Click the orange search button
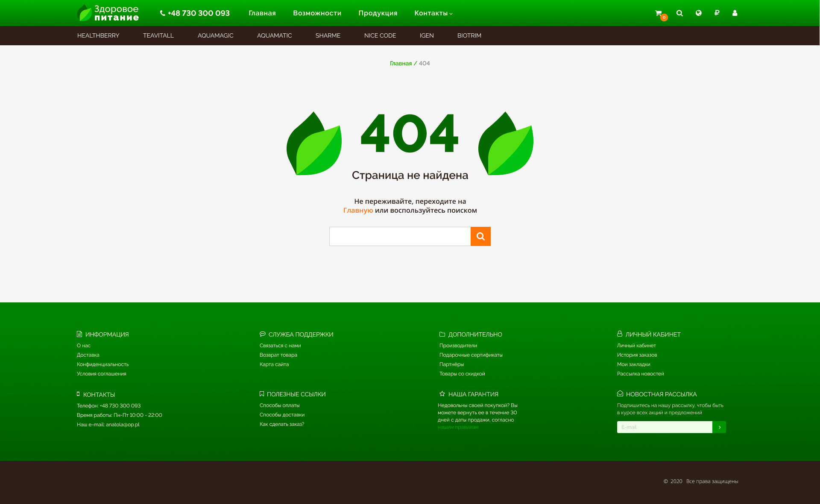This screenshot has height=504, width=820. tap(480, 236)
